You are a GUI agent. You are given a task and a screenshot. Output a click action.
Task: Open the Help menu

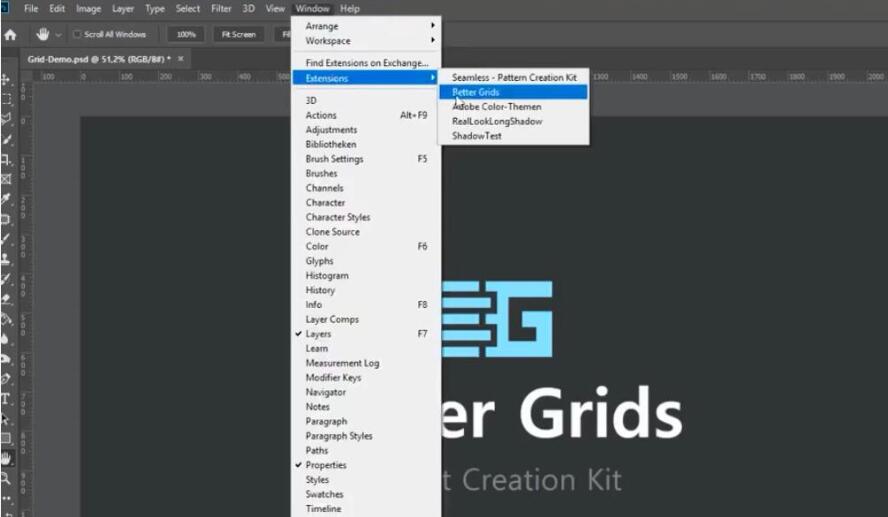(x=349, y=8)
